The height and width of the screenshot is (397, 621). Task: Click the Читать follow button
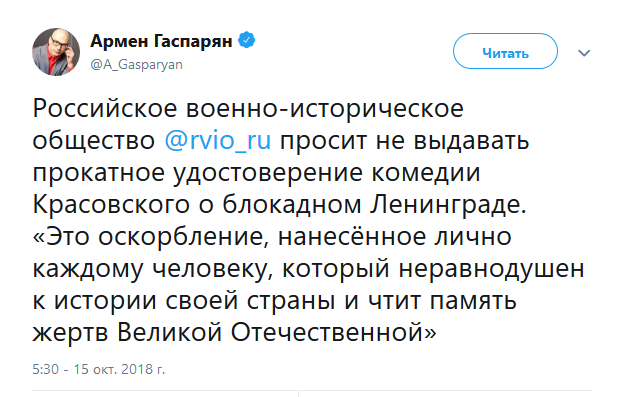point(505,52)
